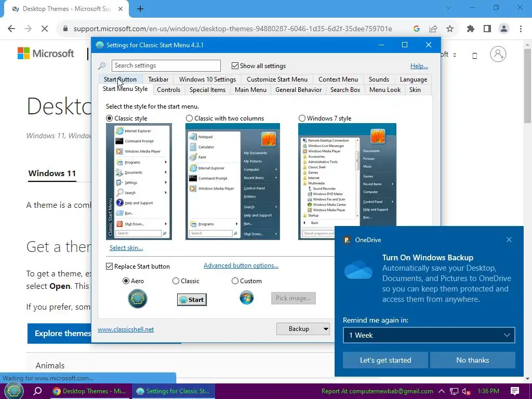532x399 pixels.
Task: Open the Action Center notification icon
Action: [515, 391]
